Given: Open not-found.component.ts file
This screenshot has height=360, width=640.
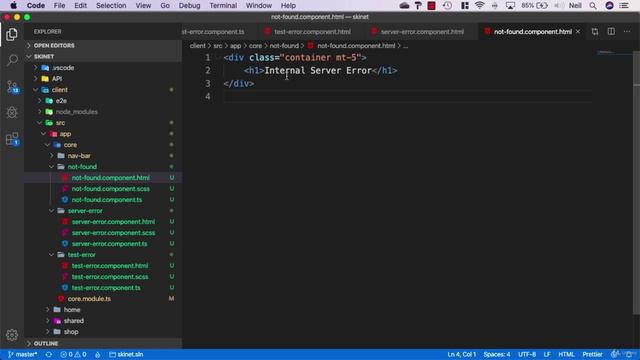Looking at the screenshot, I should pos(103,200).
